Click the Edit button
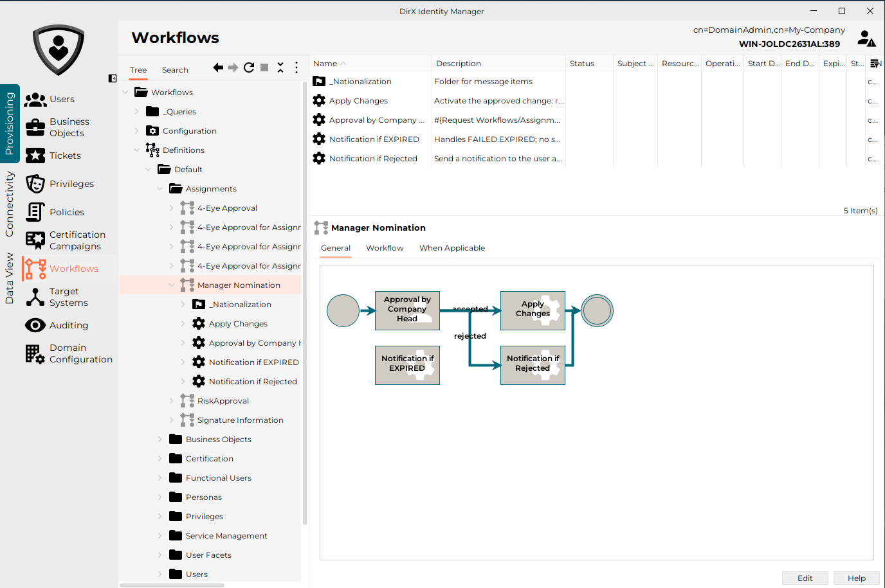This screenshot has height=588, width=885. pyautogui.click(x=805, y=578)
